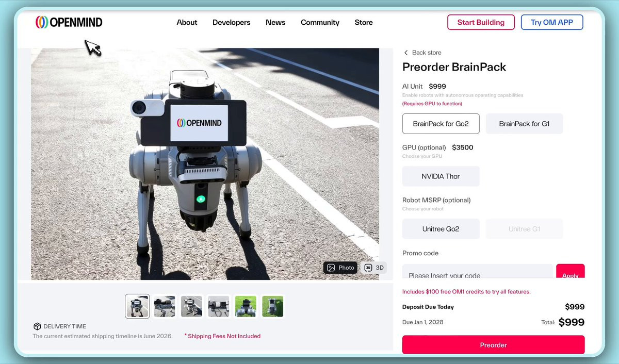Click the main robot product photo

click(205, 164)
